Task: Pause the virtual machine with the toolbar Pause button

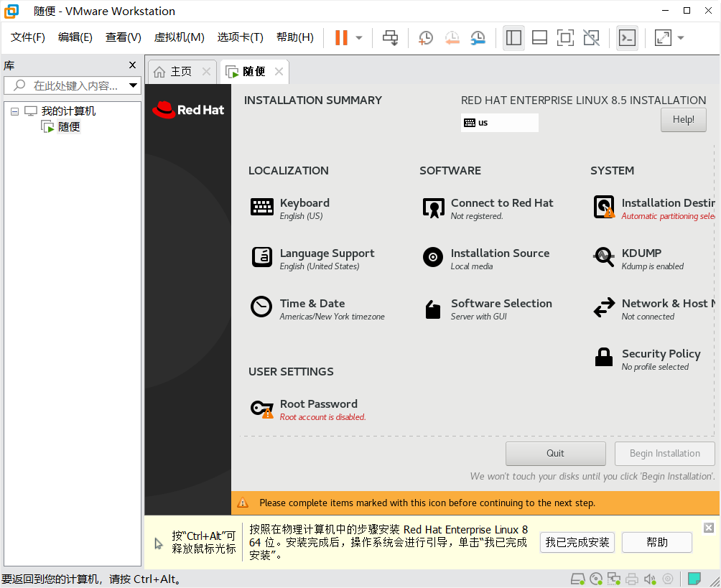Action: (341, 38)
